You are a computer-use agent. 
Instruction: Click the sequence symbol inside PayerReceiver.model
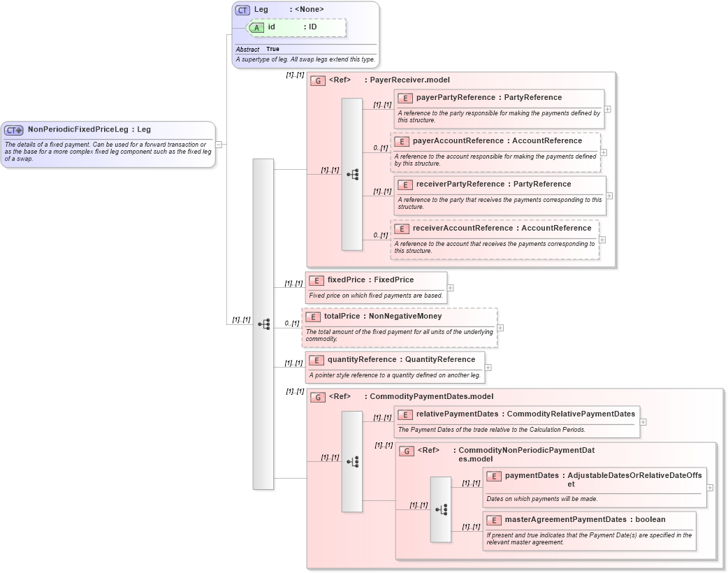coord(352,175)
